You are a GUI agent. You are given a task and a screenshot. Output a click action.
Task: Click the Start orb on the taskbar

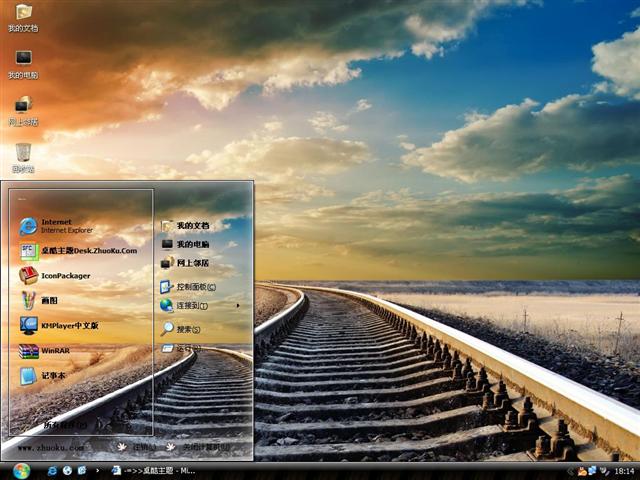click(21, 470)
